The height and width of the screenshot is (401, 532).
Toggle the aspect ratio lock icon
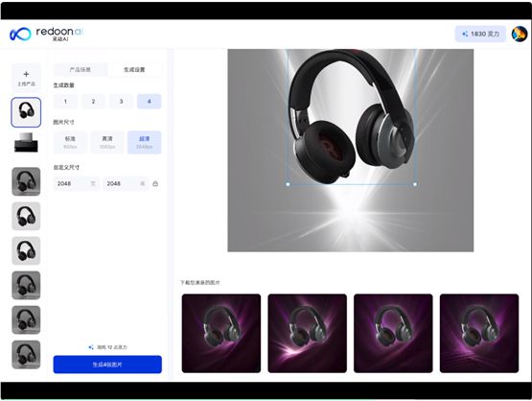pyautogui.click(x=155, y=183)
